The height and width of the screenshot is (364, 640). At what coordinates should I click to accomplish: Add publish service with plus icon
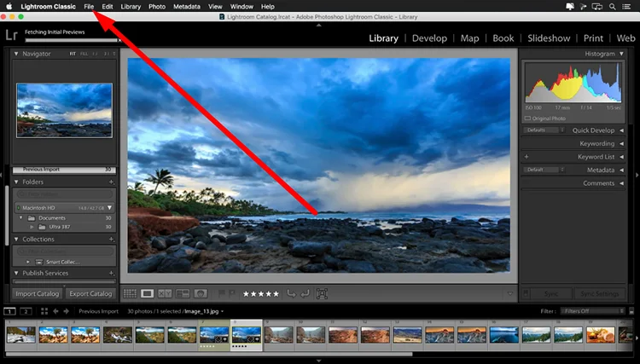[x=112, y=273]
